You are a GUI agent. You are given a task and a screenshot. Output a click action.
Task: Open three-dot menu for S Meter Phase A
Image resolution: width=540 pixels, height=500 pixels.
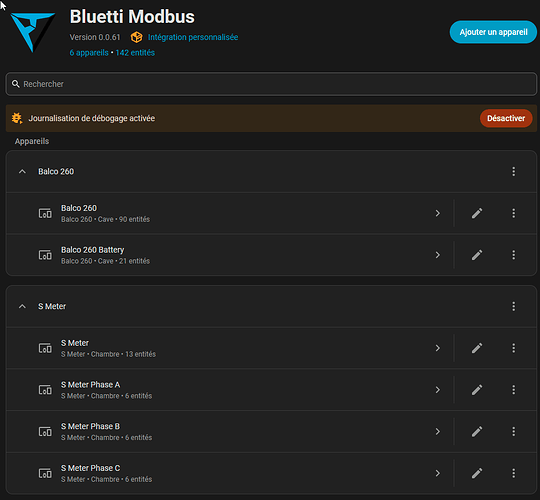point(513,390)
